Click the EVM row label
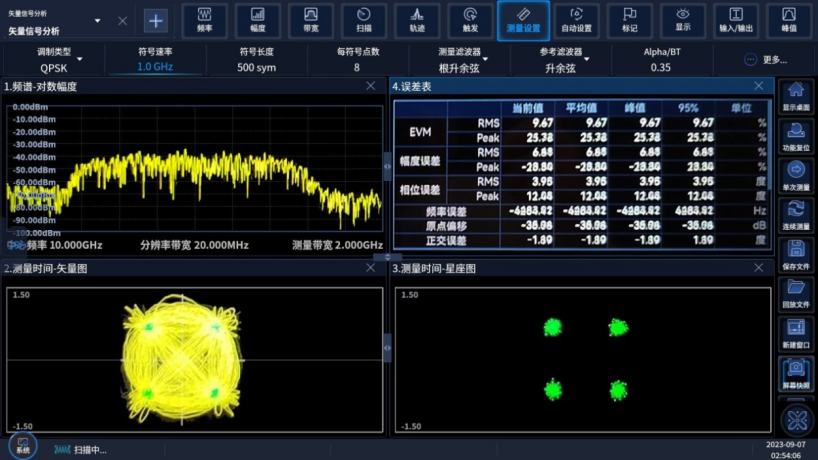The width and height of the screenshot is (818, 460). coord(420,131)
